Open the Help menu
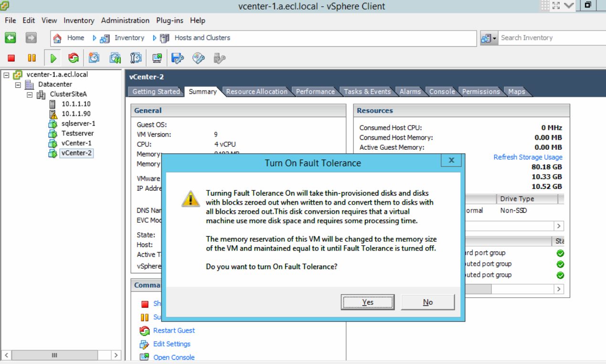The image size is (606, 364). point(198,21)
